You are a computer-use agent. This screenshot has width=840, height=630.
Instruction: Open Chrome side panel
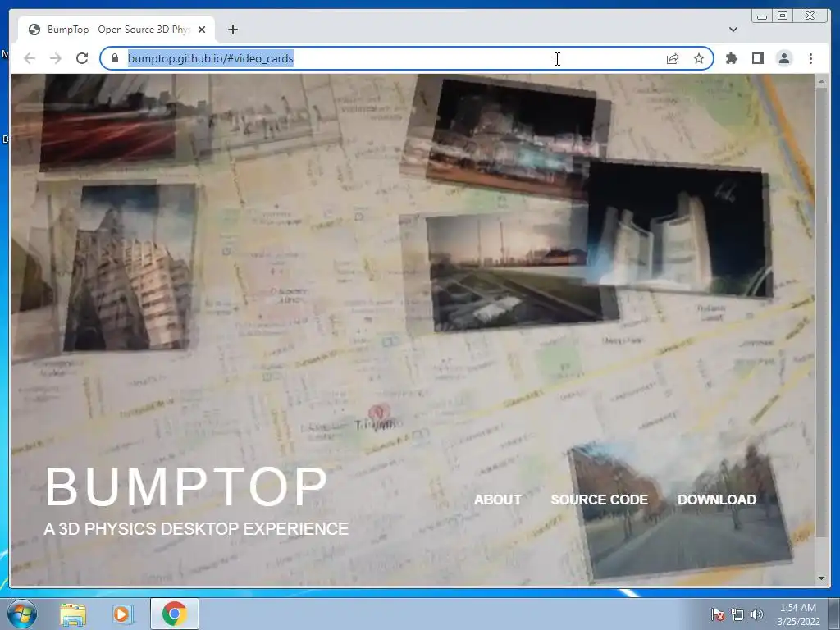coord(757,58)
